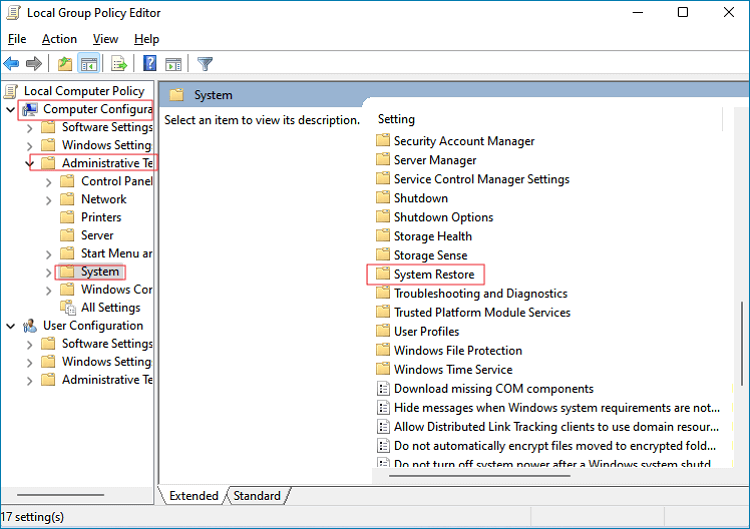Open the Action menu
Screen dimensions: 750x529
point(59,39)
